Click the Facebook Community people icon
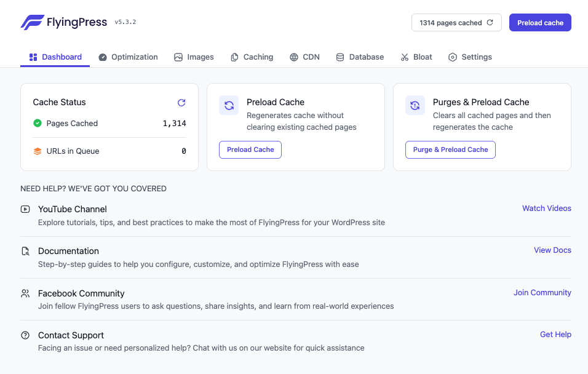Screen dimensions: 588x374 (25, 293)
